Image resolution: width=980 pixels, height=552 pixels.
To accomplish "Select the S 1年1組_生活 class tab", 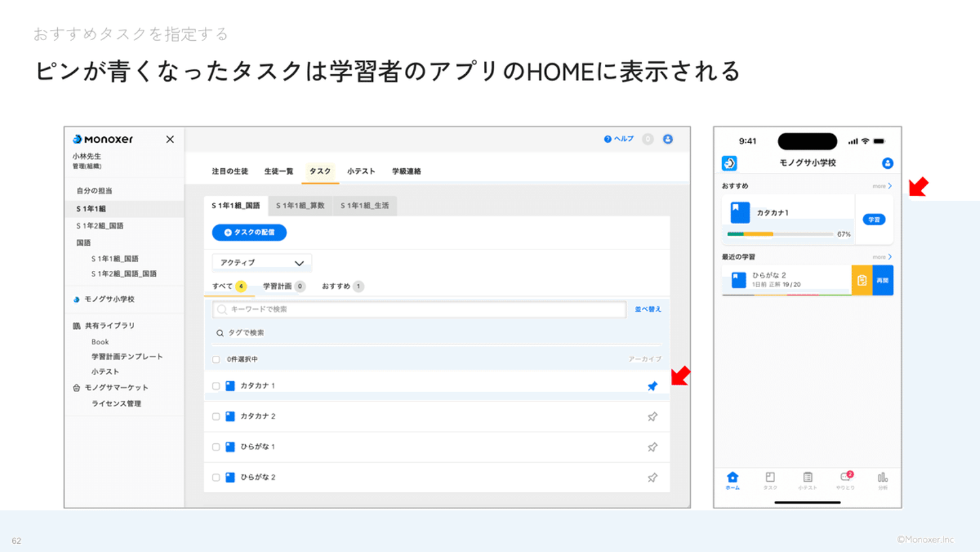I will [x=365, y=206].
